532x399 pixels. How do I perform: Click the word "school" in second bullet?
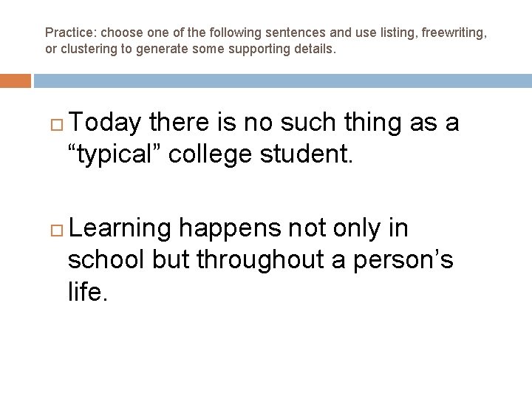[106, 259]
